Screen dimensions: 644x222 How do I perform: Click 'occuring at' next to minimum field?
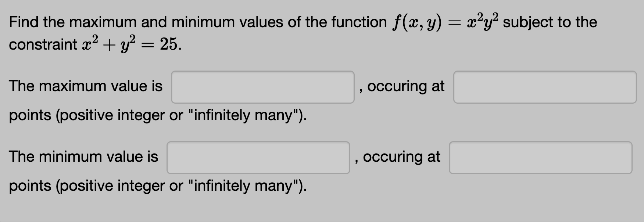click(x=402, y=158)
